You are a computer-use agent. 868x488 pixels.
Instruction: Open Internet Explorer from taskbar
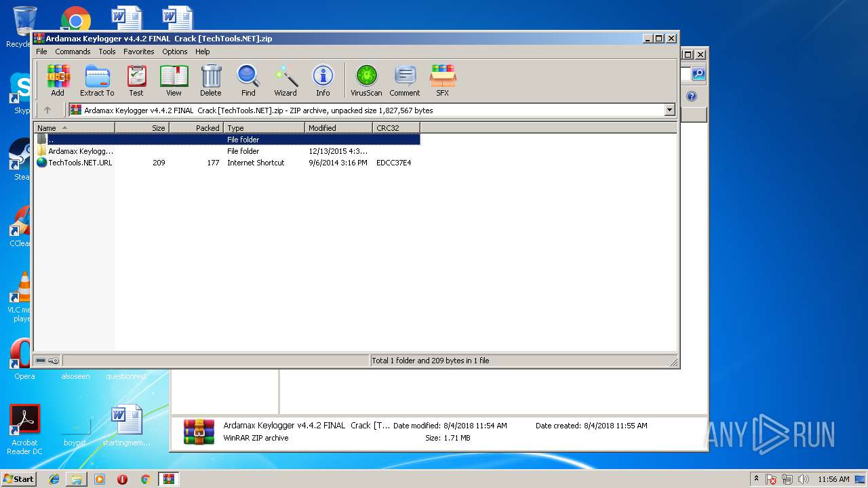point(54,479)
